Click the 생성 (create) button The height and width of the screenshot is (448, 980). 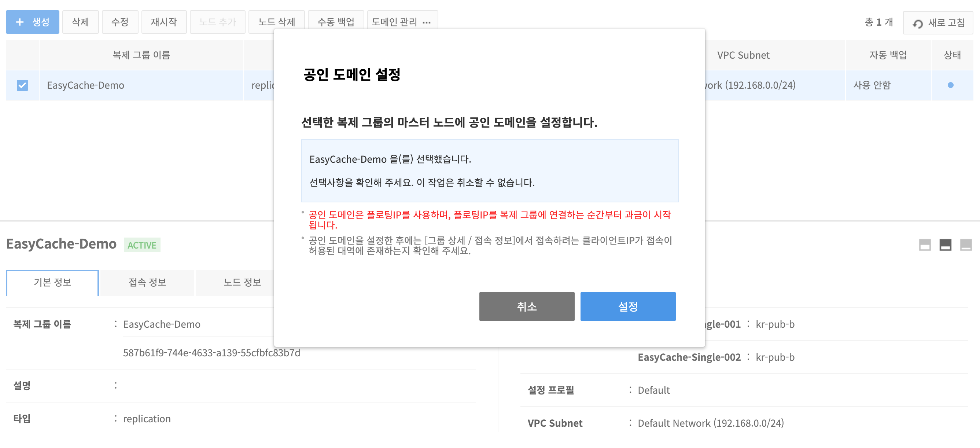(x=32, y=22)
